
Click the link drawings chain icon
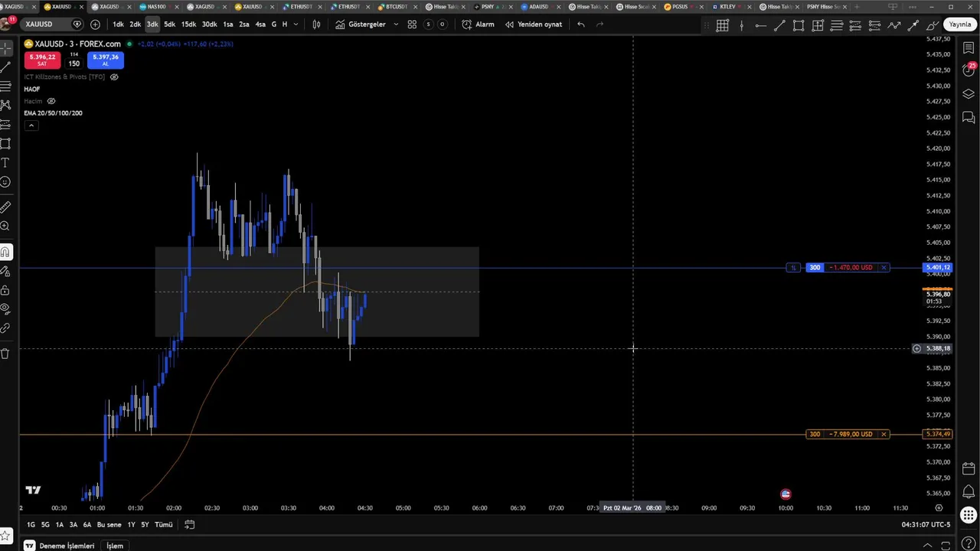[x=5, y=328]
